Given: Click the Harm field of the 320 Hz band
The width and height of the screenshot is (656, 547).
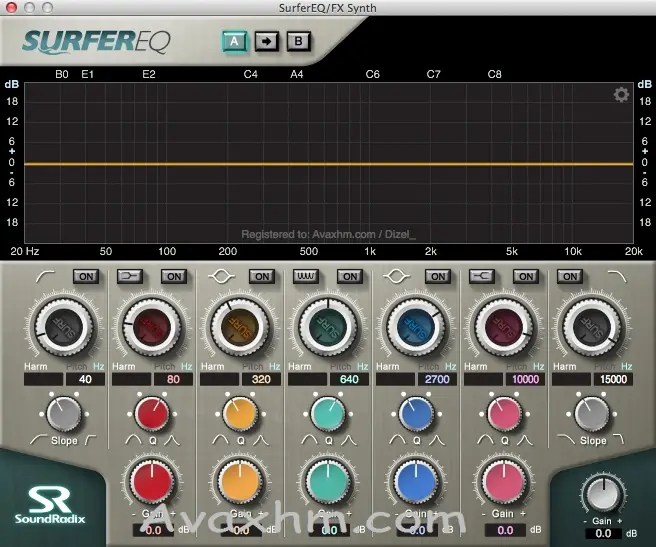Looking at the screenshot, I should coord(219,379).
